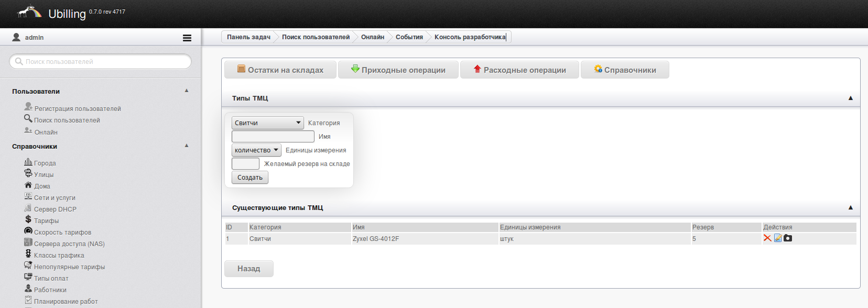Image resolution: width=868 pixels, height=308 pixels.
Task: Click the Ubilling logo in the header
Action: [29, 13]
